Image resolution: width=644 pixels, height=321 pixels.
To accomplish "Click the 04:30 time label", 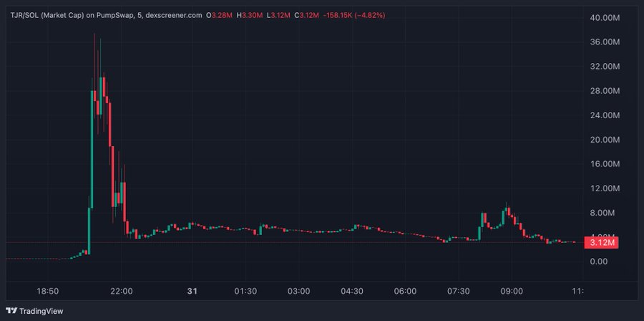I will 352,292.
